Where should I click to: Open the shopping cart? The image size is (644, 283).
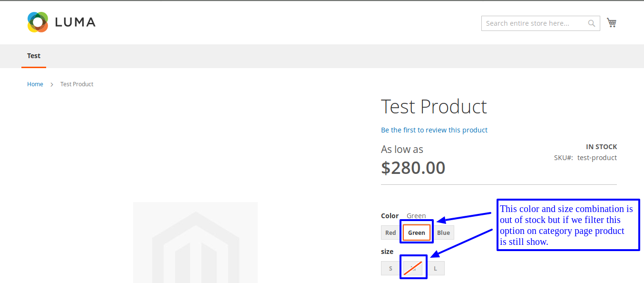(x=612, y=22)
